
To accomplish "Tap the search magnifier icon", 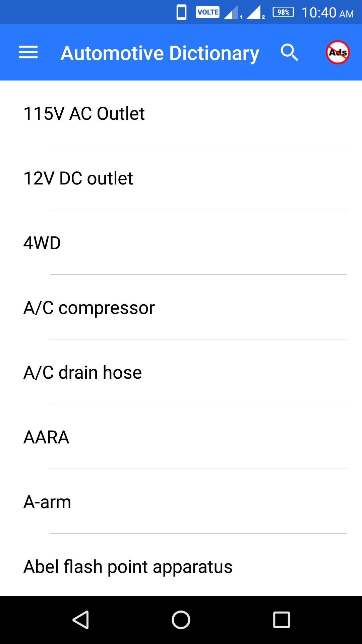I will tap(289, 52).
